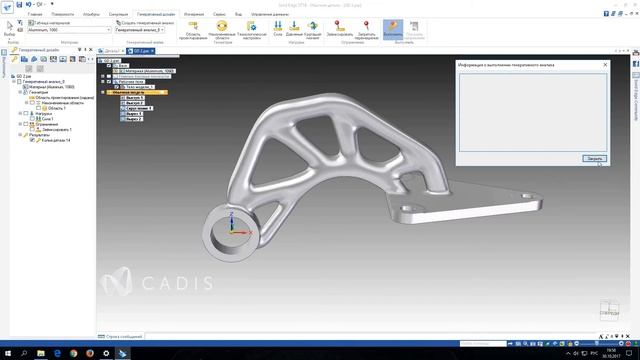Open the Управление данными ribbon tab

(270, 14)
